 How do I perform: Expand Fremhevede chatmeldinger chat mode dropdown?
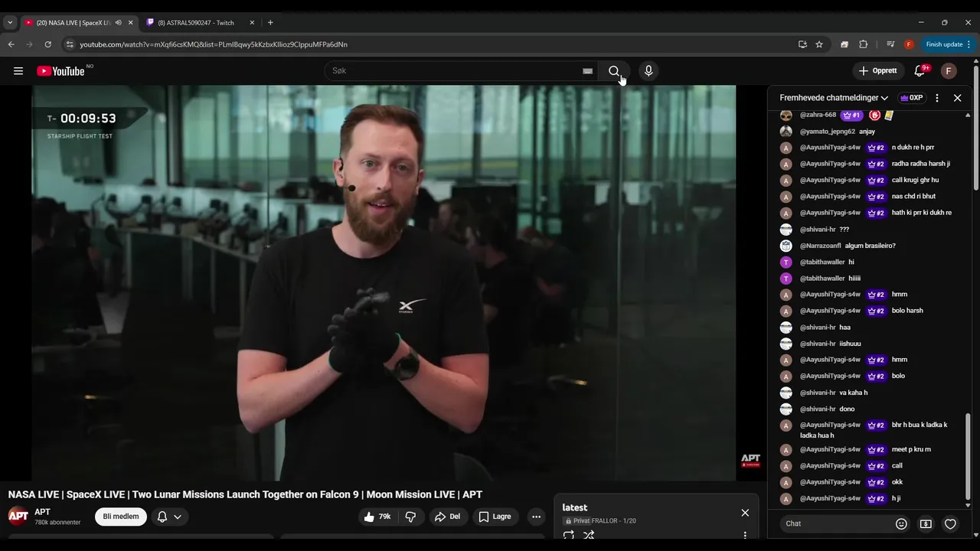coord(834,98)
